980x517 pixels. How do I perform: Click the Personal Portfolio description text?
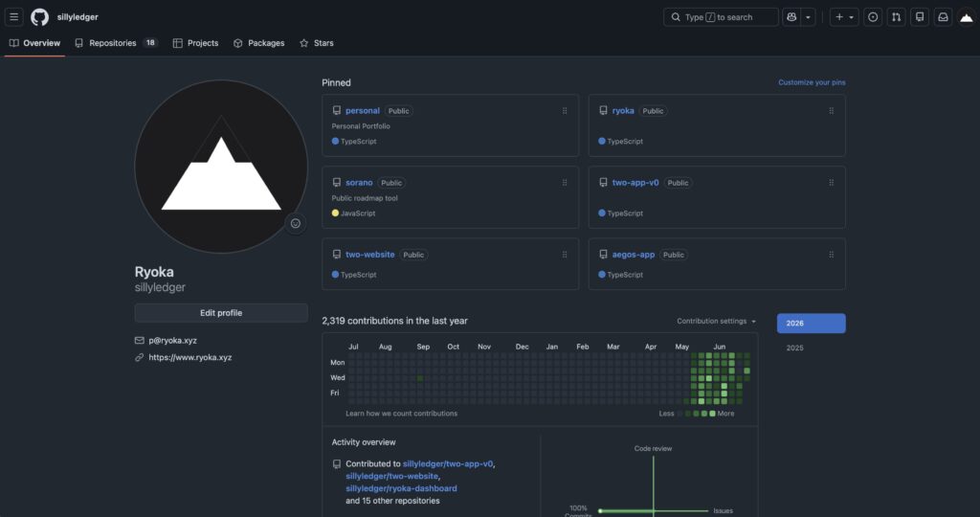click(361, 126)
